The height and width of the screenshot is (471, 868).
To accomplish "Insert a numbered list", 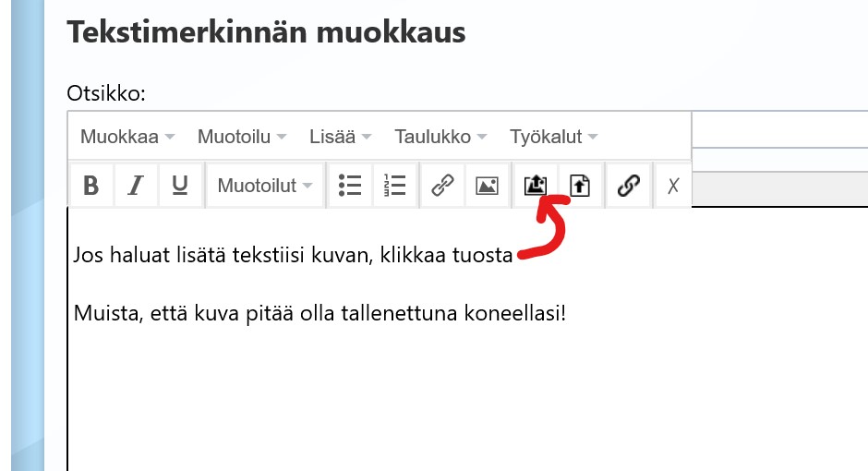I will [395, 186].
